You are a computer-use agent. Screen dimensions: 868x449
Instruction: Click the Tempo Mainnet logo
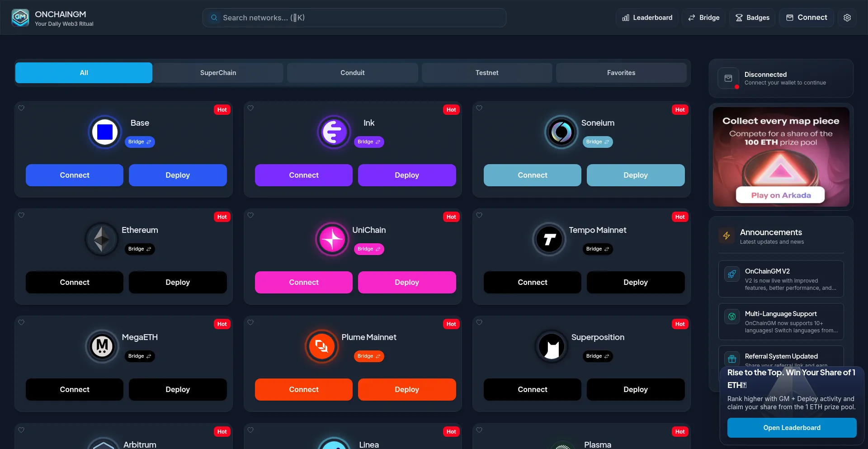tap(549, 239)
